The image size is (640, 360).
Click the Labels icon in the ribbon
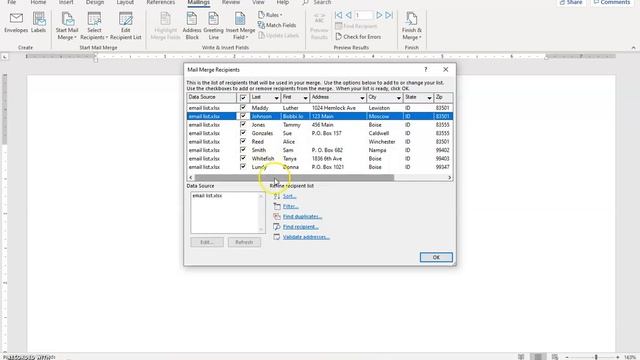point(39,18)
